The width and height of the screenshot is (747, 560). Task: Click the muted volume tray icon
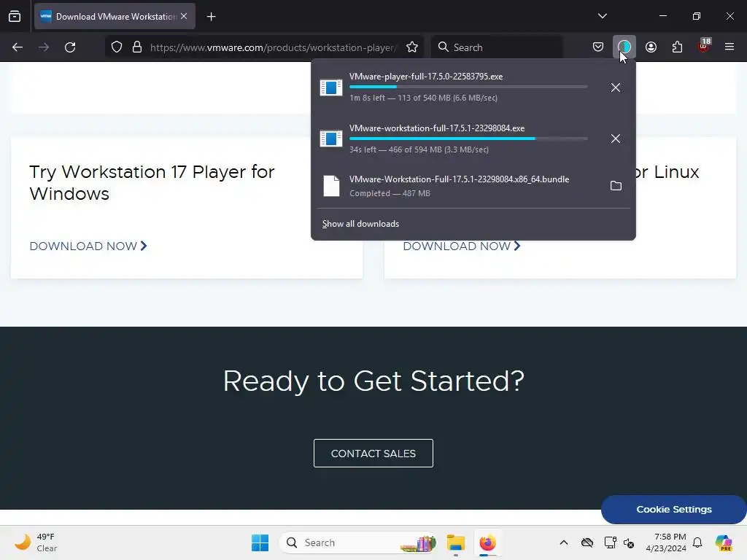click(x=629, y=542)
